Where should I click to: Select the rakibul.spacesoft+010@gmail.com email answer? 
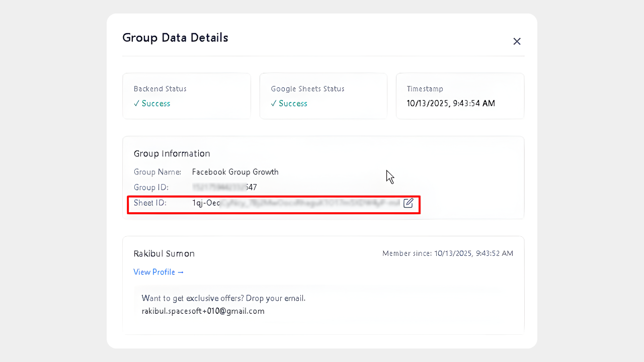[203, 311]
